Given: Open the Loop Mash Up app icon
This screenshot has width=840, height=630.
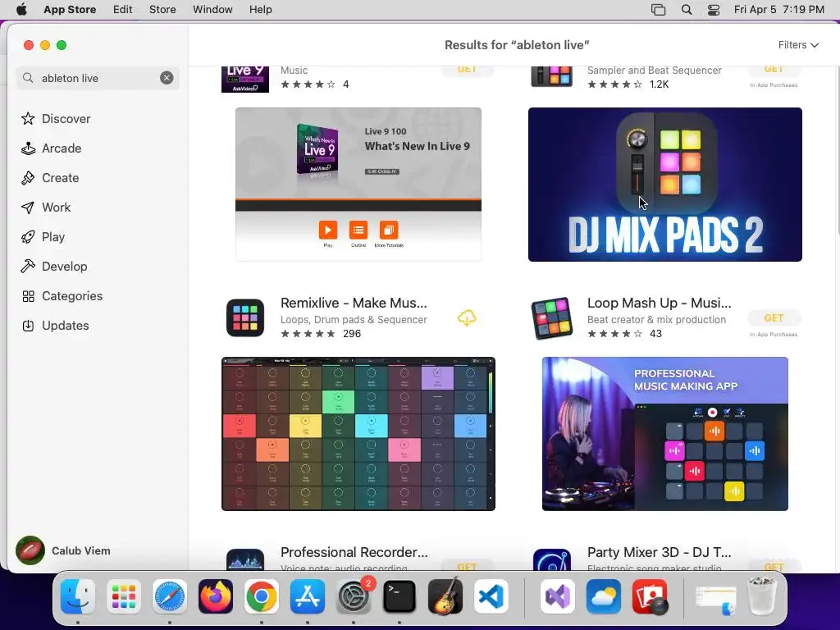Looking at the screenshot, I should click(552, 318).
